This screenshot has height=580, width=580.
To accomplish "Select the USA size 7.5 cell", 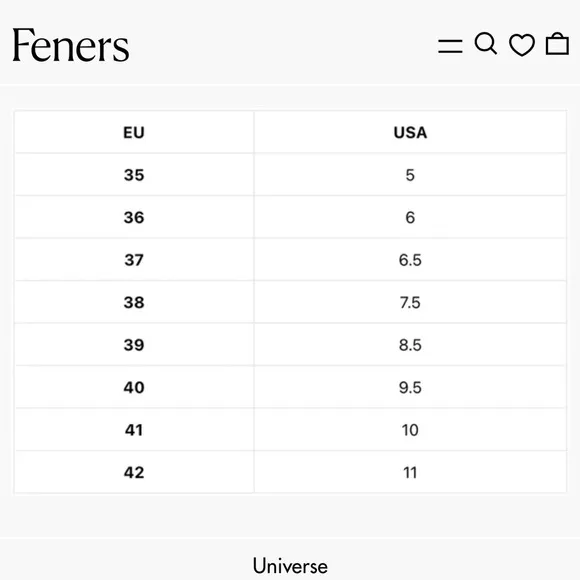I will (x=410, y=302).
